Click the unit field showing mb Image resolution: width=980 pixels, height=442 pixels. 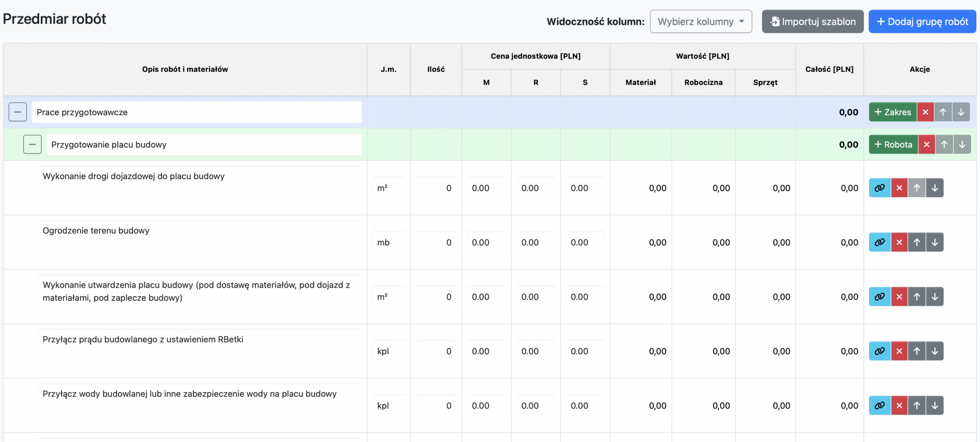[388, 242]
